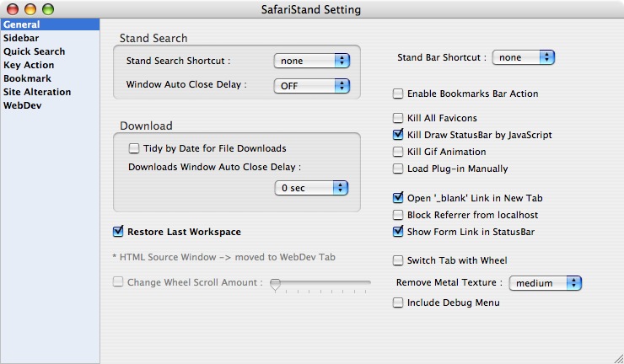Enable Tidy by Date for File Downloads

click(x=134, y=148)
